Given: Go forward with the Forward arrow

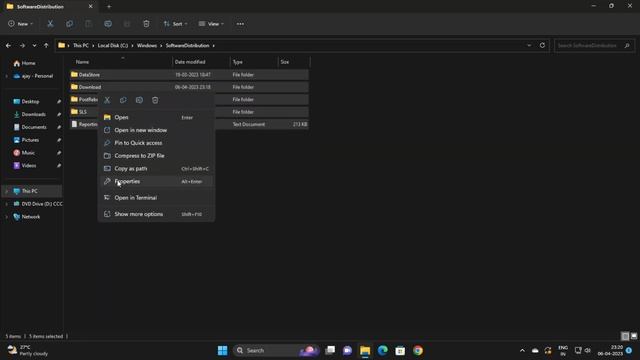Looking at the screenshot, I should pos(22,45).
